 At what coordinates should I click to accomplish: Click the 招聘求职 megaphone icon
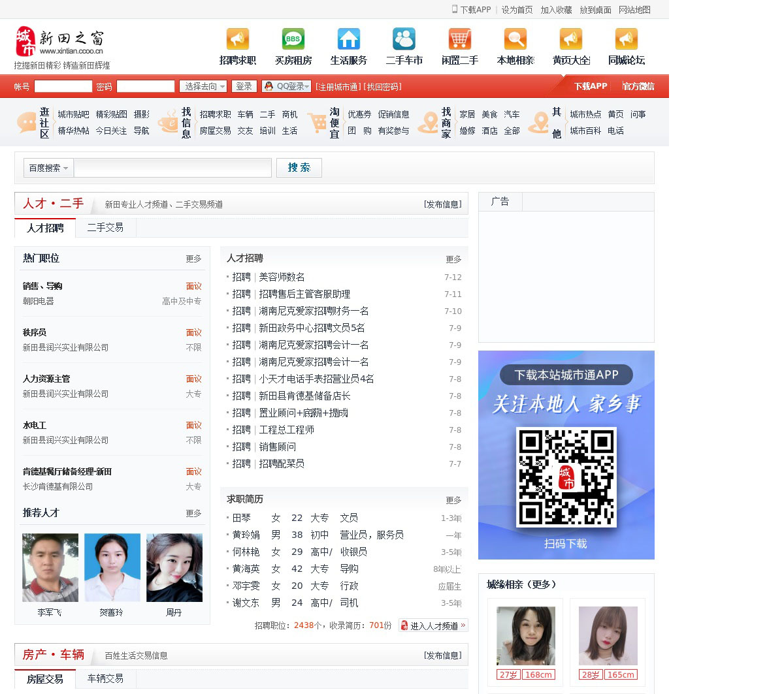click(237, 39)
